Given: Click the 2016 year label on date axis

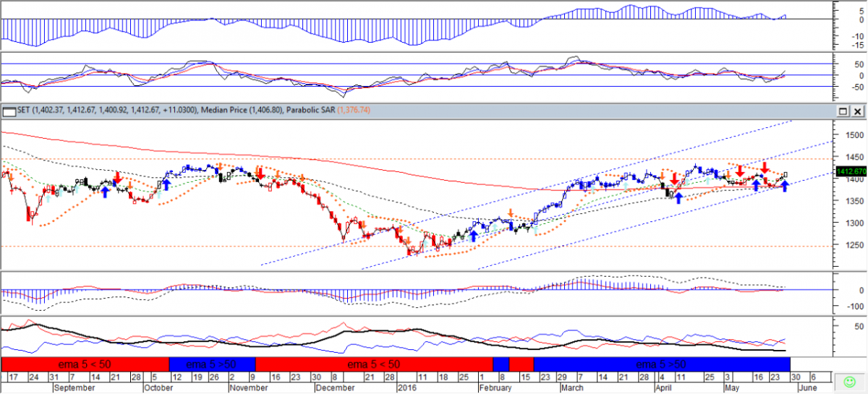Looking at the screenshot, I should click(408, 387).
